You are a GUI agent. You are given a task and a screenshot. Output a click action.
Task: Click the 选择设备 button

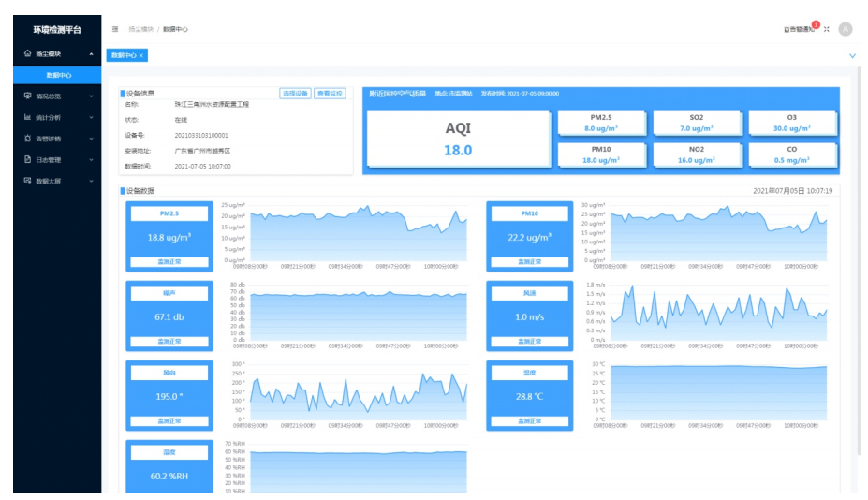(295, 94)
